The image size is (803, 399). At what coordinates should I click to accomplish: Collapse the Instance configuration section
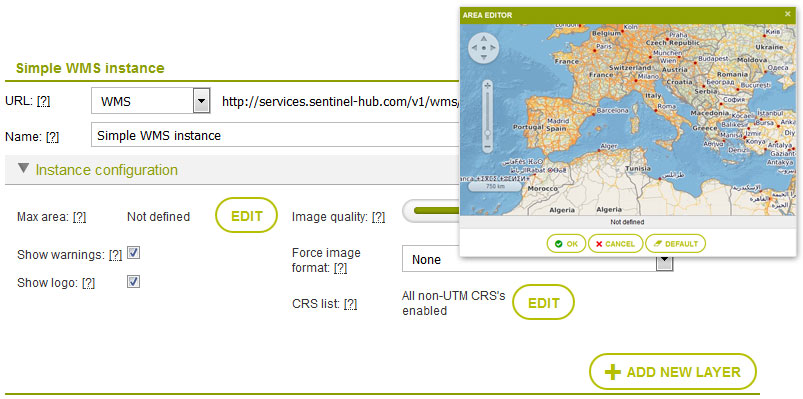click(23, 169)
